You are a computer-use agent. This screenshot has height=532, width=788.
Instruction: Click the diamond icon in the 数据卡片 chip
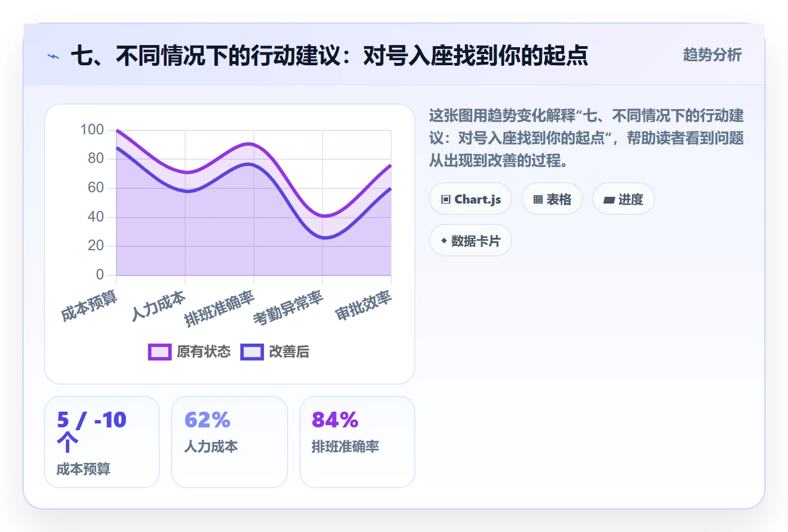click(x=444, y=241)
